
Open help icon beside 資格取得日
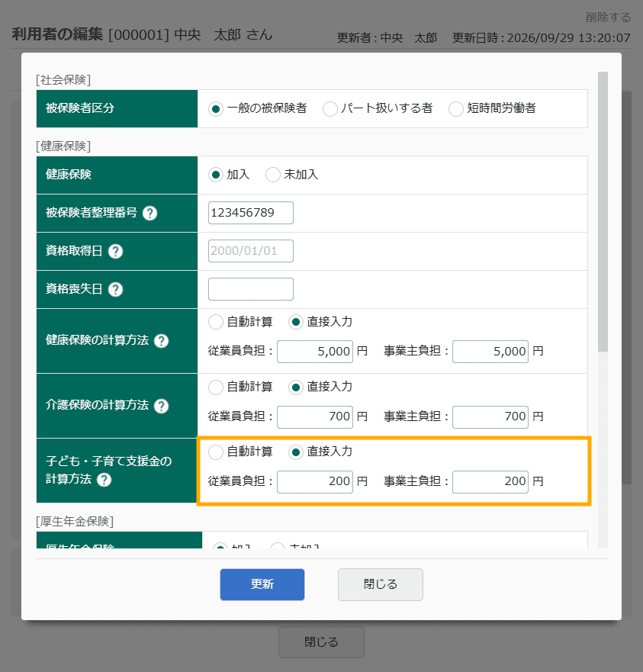[x=115, y=251]
